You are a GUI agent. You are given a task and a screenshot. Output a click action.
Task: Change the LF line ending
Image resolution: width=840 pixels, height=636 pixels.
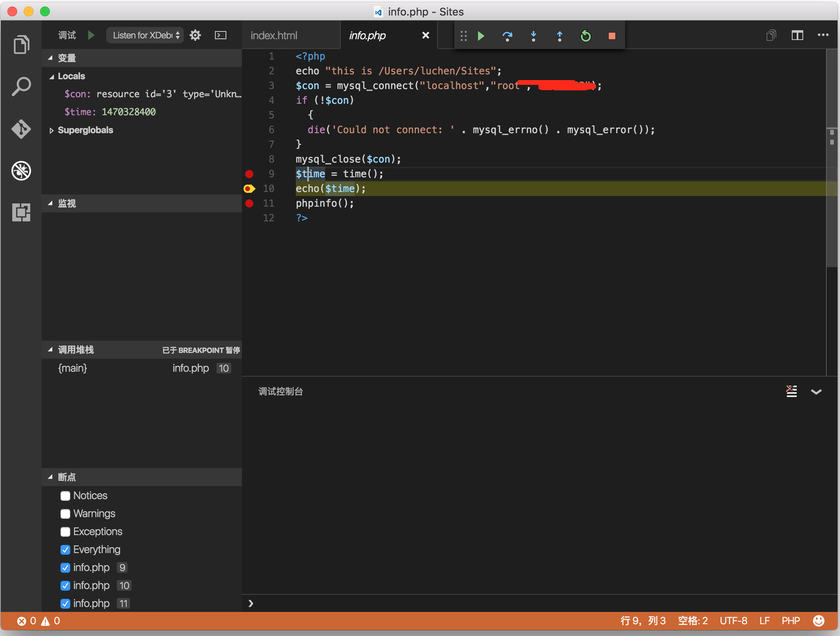(764, 621)
